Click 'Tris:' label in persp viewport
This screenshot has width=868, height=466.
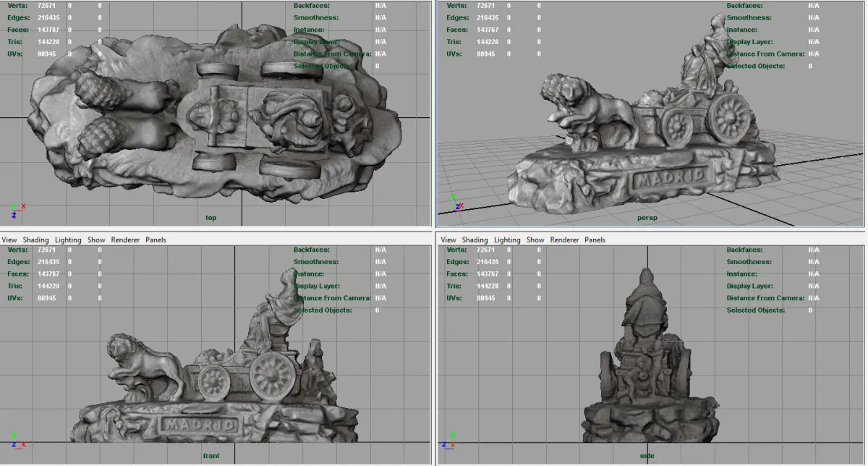point(455,41)
